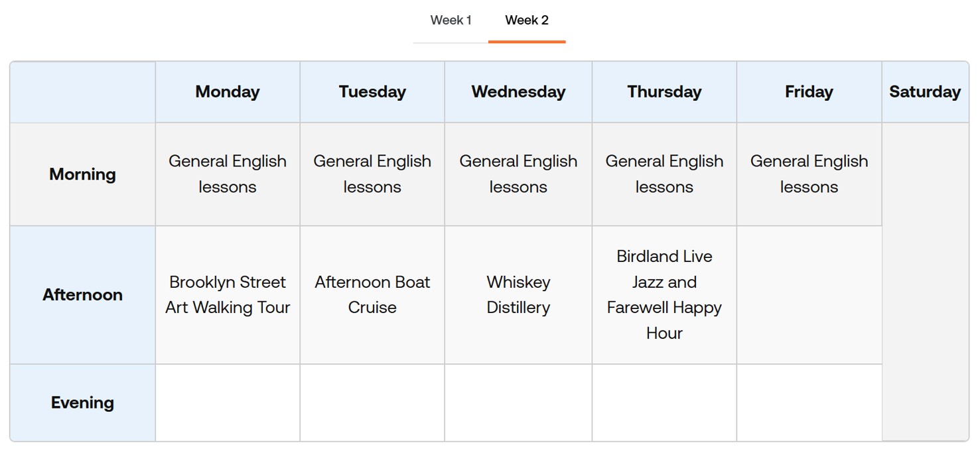The height and width of the screenshot is (451, 980).
Task: Select the Whiskey Distillery cell
Action: [x=518, y=295]
